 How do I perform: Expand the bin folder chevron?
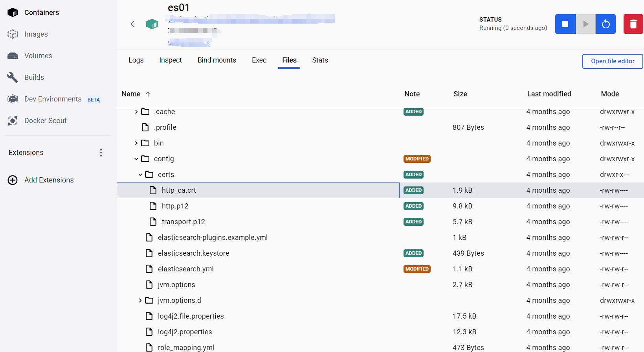[x=136, y=143]
